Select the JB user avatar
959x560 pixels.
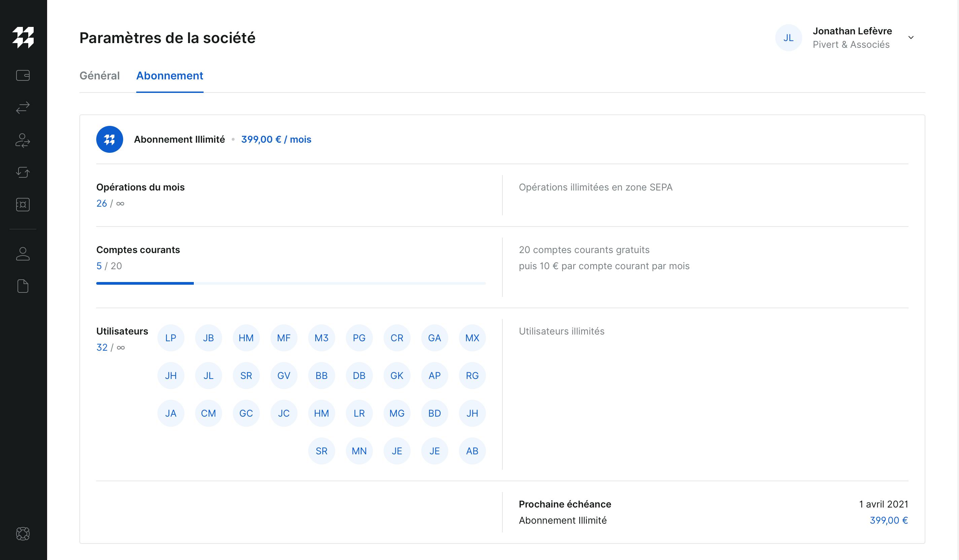(209, 338)
